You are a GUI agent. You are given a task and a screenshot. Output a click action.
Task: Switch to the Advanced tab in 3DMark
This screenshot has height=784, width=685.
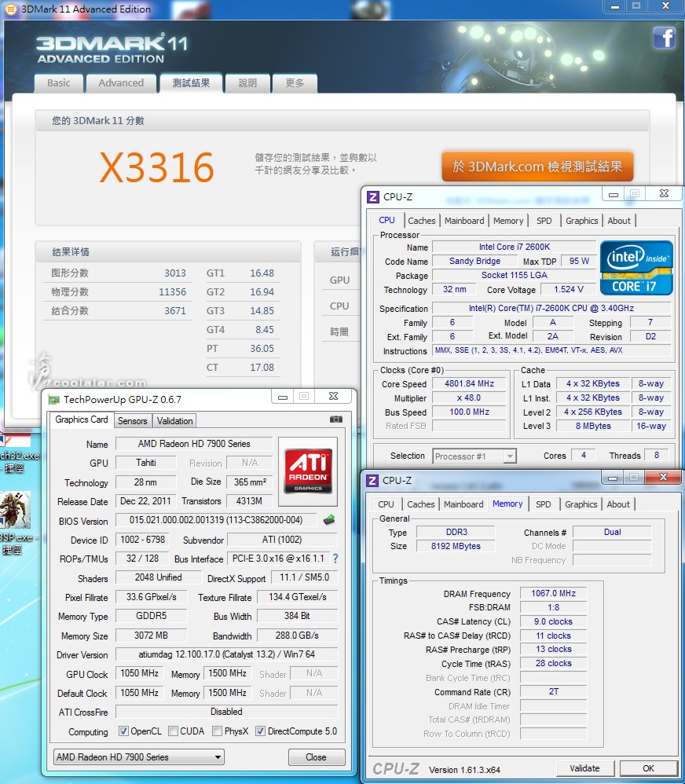[121, 83]
